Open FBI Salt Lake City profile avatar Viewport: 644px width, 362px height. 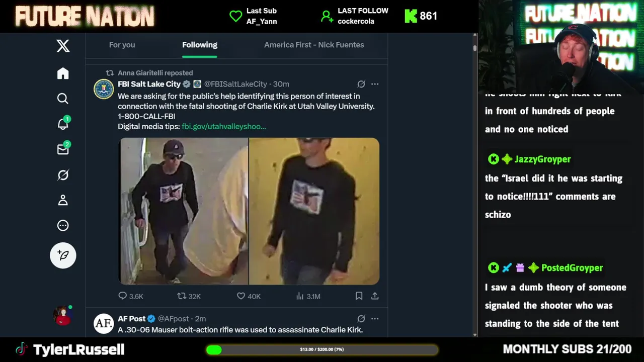point(104,89)
